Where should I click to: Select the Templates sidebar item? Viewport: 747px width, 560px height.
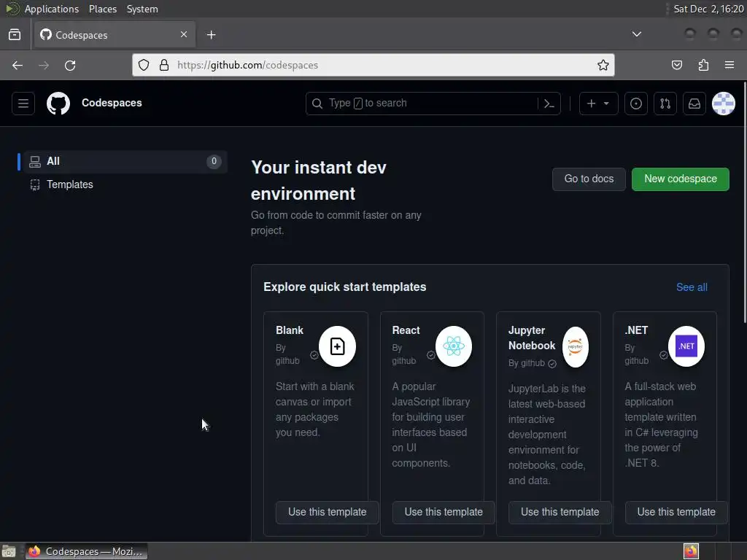point(125,184)
